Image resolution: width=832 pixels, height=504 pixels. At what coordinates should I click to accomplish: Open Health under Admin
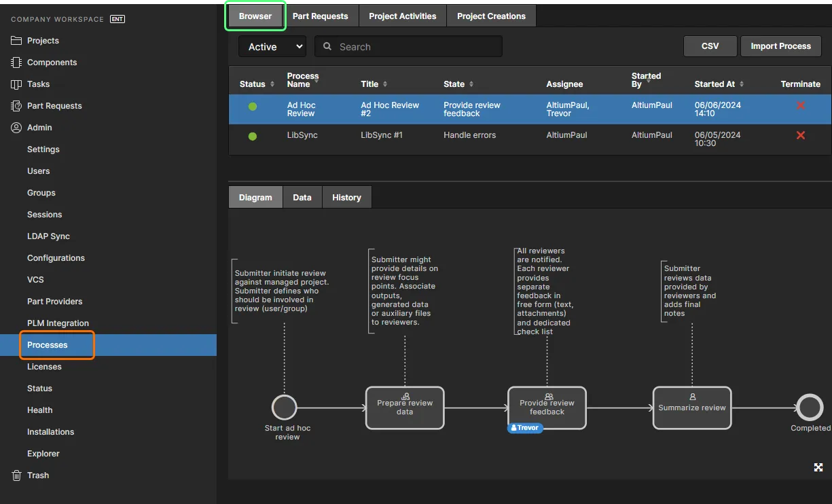pyautogui.click(x=40, y=410)
